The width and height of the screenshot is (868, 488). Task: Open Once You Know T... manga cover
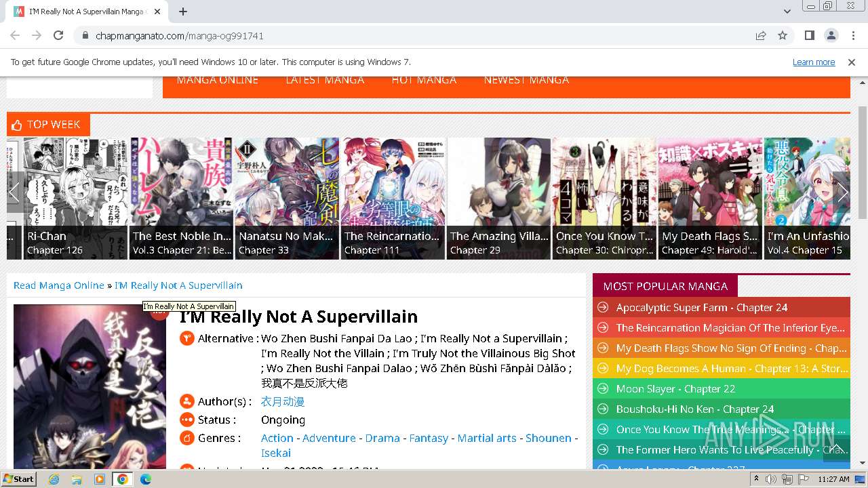pos(605,199)
